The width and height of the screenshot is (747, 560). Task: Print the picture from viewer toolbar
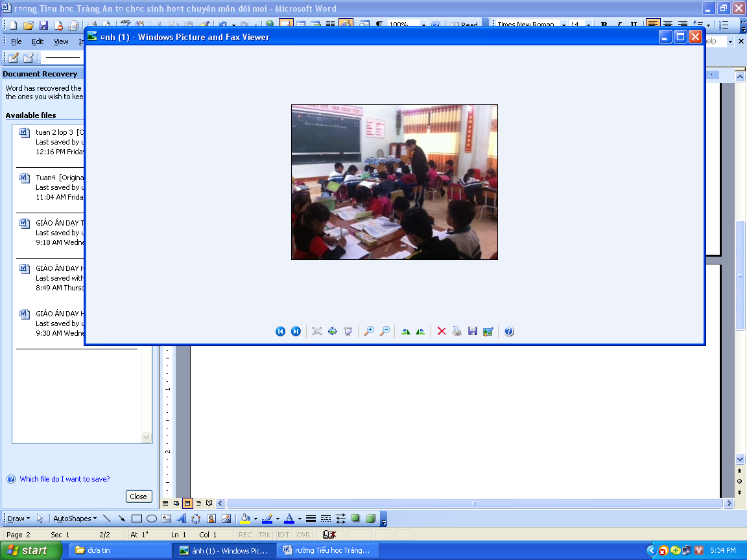coord(457,331)
